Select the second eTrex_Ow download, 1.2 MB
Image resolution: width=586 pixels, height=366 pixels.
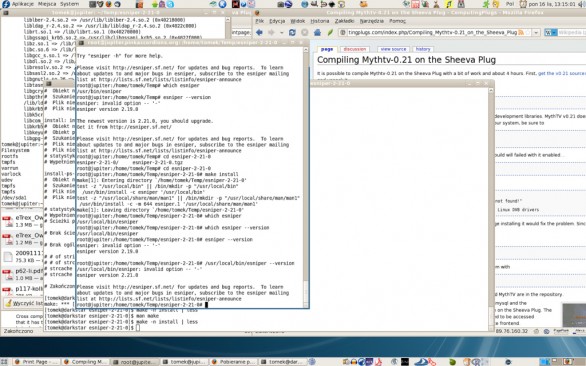(22, 239)
